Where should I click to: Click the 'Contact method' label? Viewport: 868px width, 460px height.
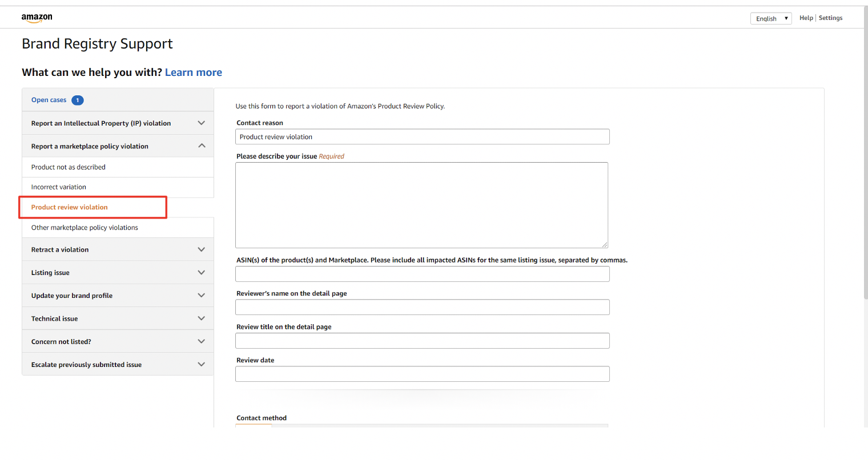[x=262, y=418]
